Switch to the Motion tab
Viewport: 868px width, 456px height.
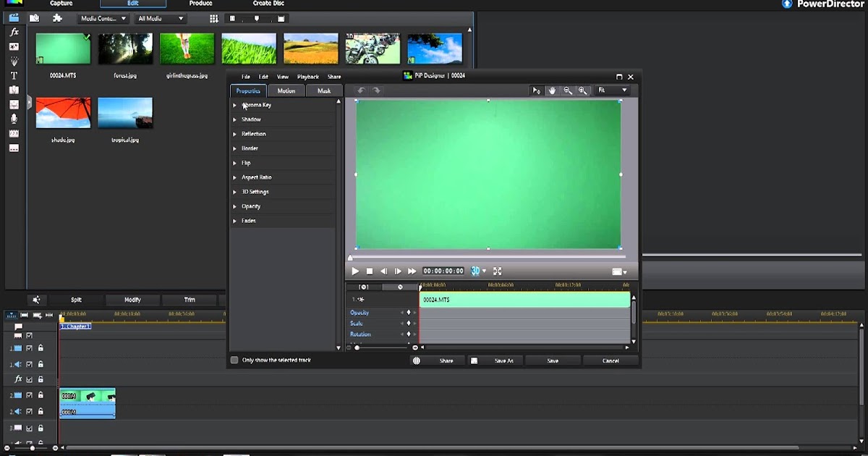point(286,91)
